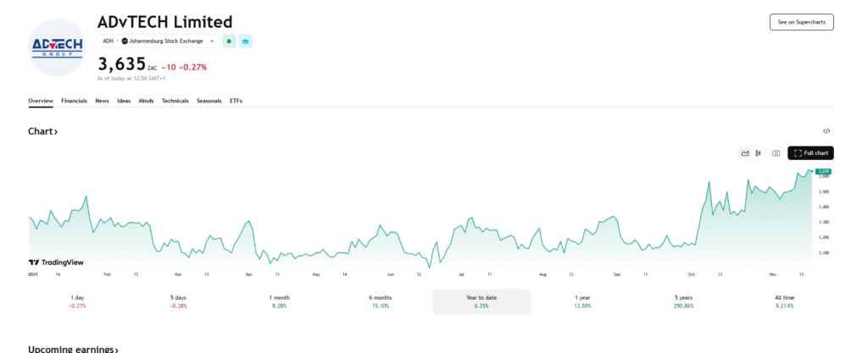Image resolution: width=868 pixels, height=353 pixels.
Task: Click the 3,635 price label on chart
Action: point(823,172)
